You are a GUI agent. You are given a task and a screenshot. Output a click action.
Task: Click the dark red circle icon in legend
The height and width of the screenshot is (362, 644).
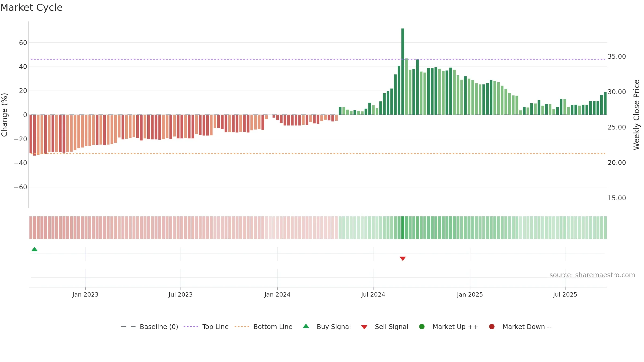pyautogui.click(x=492, y=327)
